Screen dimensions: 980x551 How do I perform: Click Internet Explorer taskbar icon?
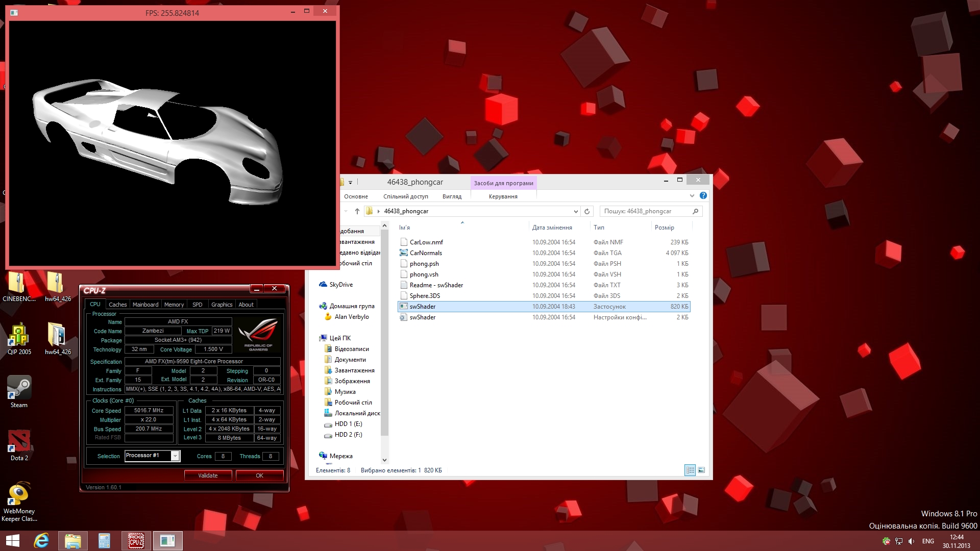(x=41, y=540)
